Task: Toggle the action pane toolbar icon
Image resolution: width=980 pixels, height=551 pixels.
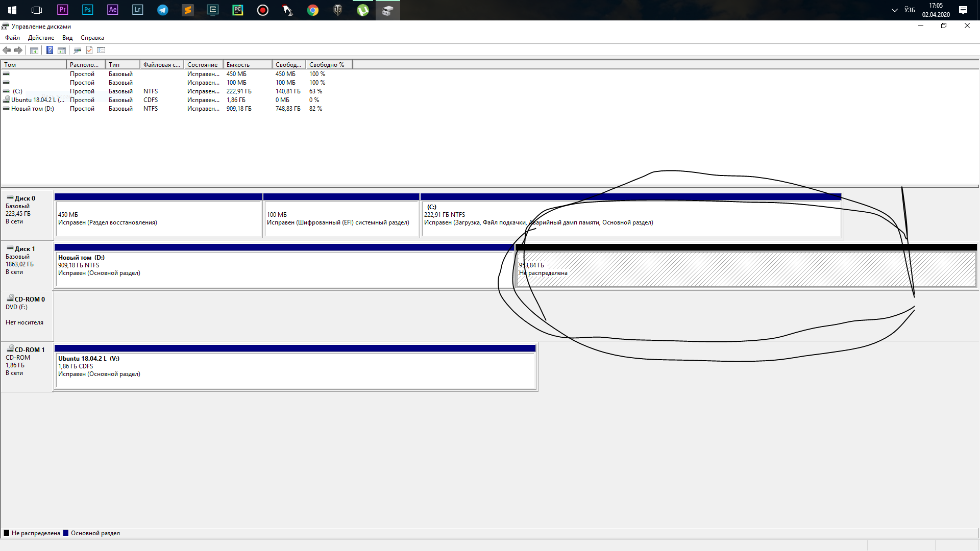Action: 62,50
